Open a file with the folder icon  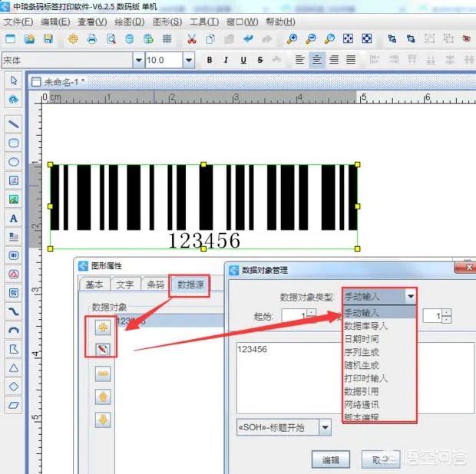[29, 39]
